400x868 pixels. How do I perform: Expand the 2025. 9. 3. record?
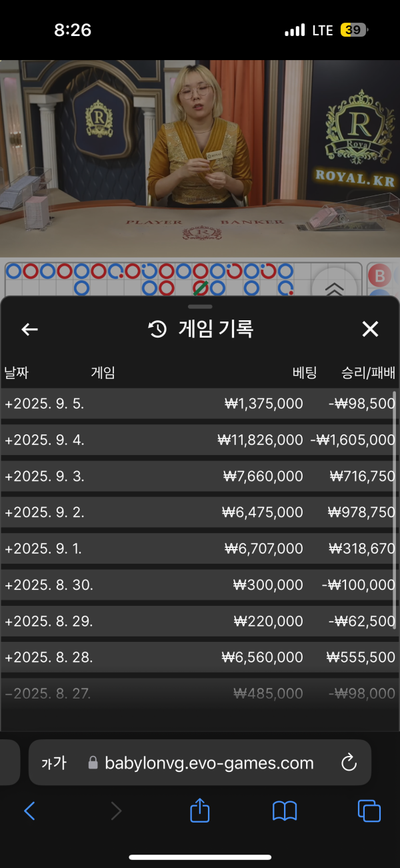point(8,476)
